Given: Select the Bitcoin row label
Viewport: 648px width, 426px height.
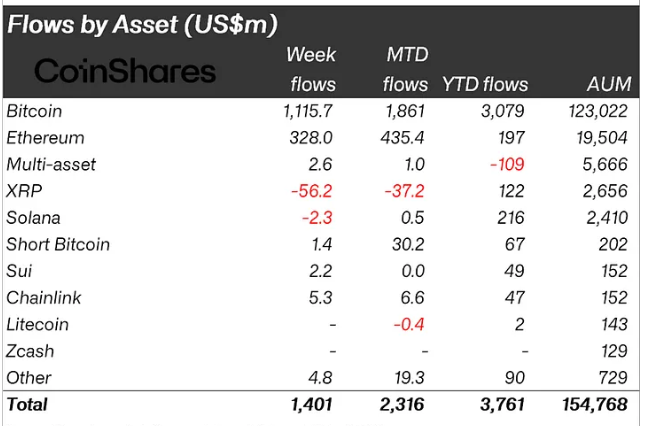Looking at the screenshot, I should tap(33, 111).
